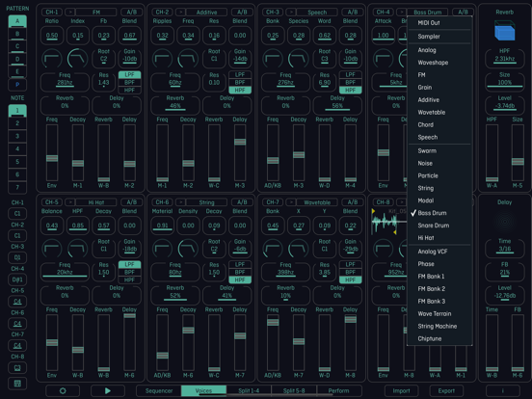Choose Snare Drum from synth menu

point(439,226)
